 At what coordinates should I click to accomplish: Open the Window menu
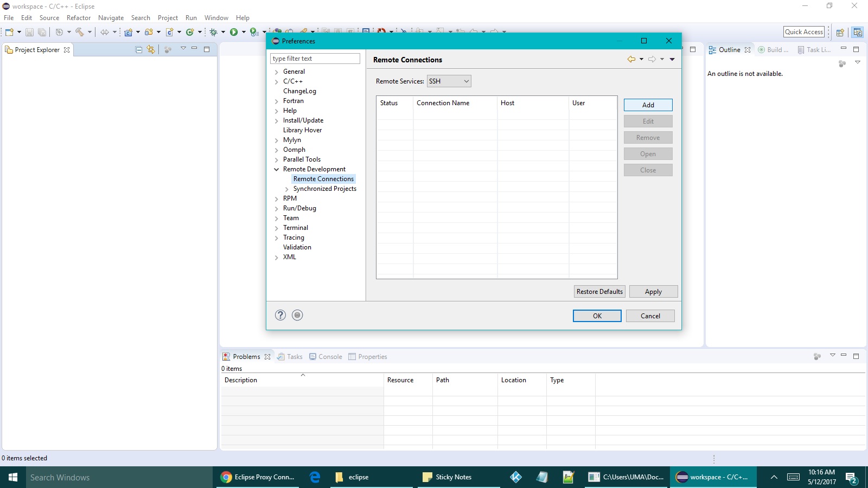click(x=216, y=17)
